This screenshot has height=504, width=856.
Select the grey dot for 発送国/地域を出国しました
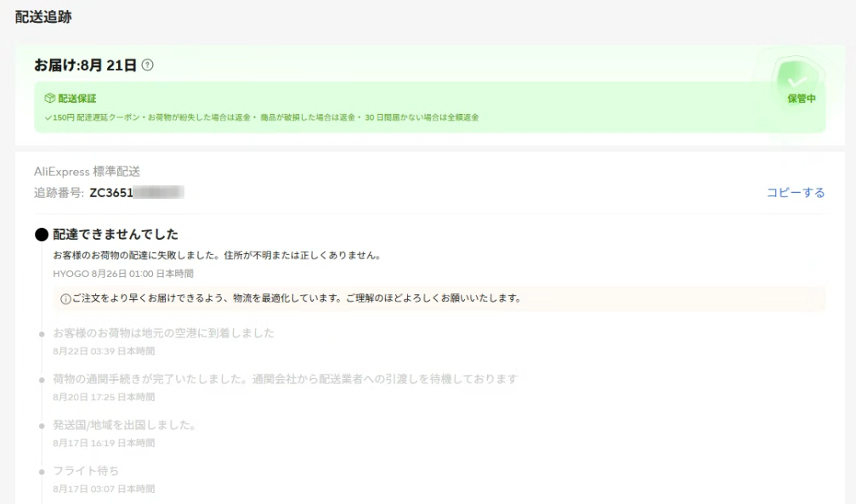click(42, 426)
